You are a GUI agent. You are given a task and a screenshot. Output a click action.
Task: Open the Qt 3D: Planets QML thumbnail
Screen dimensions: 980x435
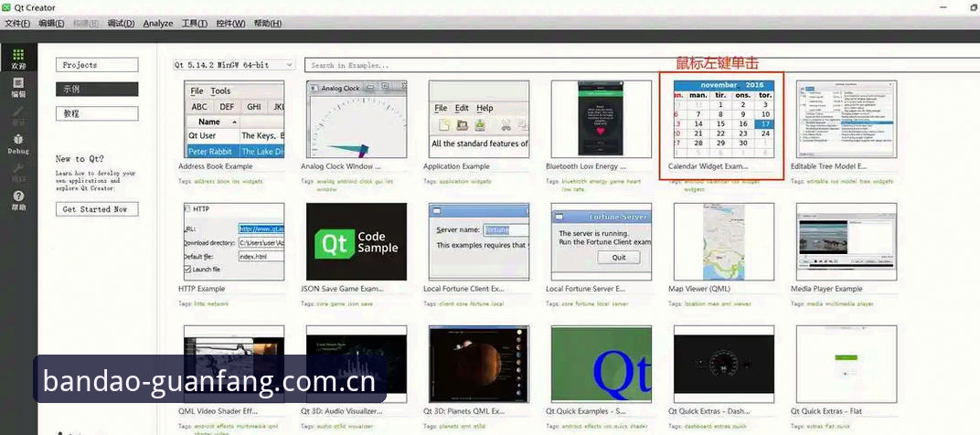click(479, 364)
